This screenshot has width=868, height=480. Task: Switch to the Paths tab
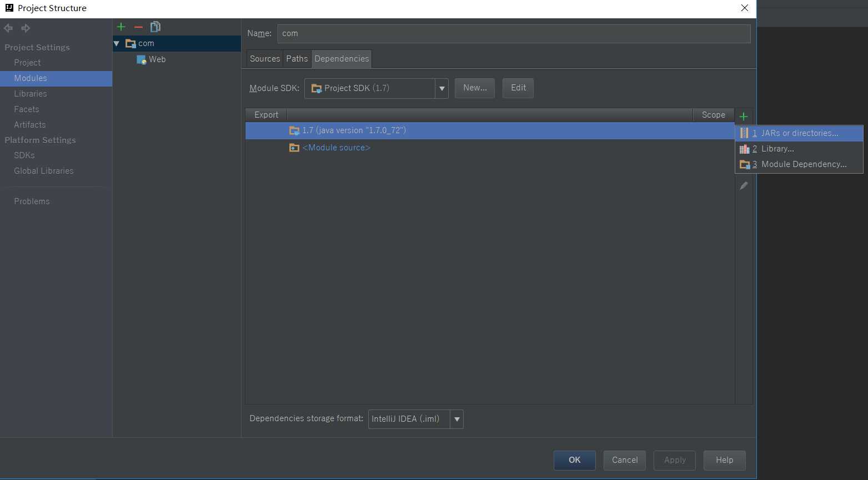(297, 59)
